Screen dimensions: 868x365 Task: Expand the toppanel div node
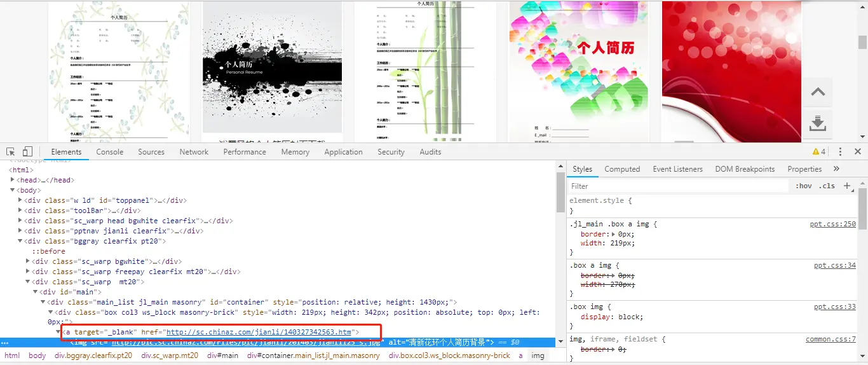point(20,200)
